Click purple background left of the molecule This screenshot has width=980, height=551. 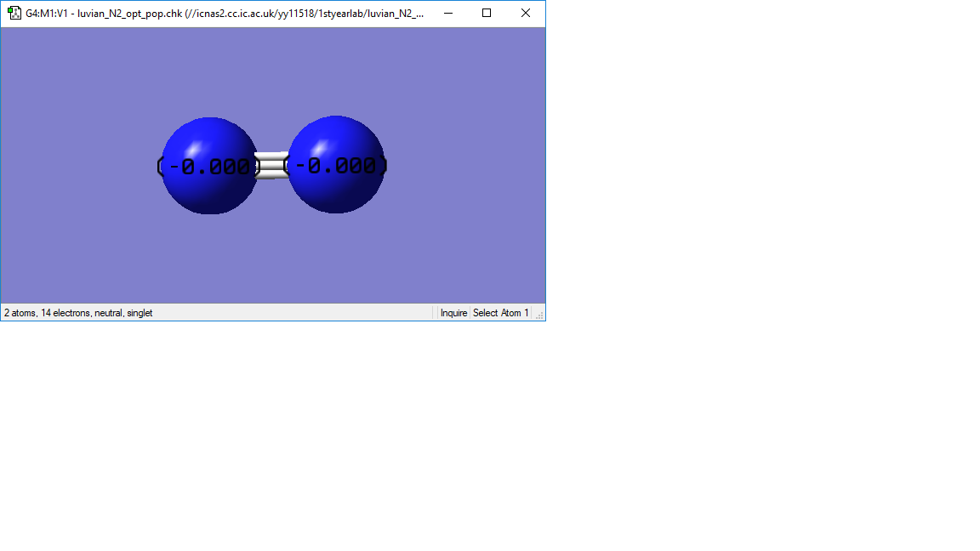[78, 166]
